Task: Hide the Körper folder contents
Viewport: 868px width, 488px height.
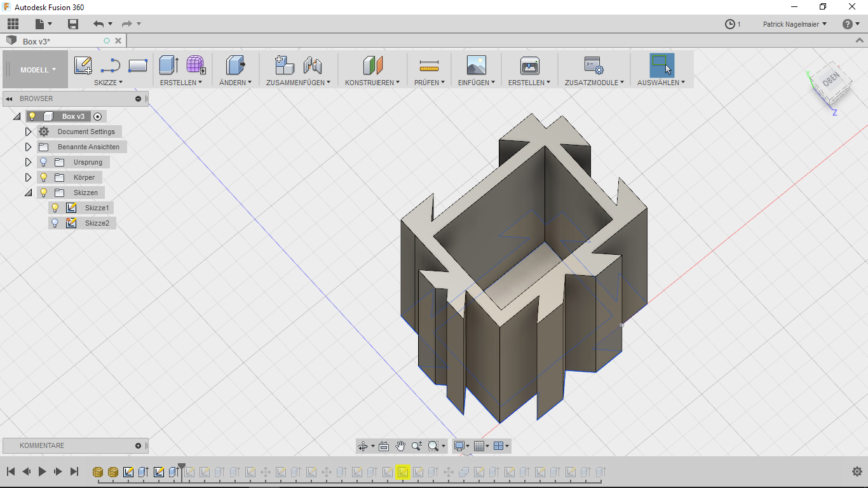Action: point(42,177)
